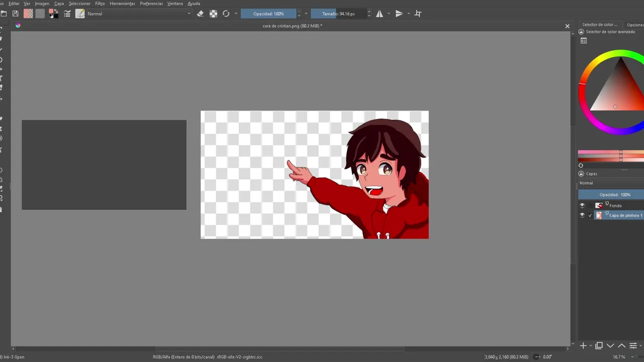
Task: Click the cara de cristian.png document title
Action: click(x=292, y=26)
